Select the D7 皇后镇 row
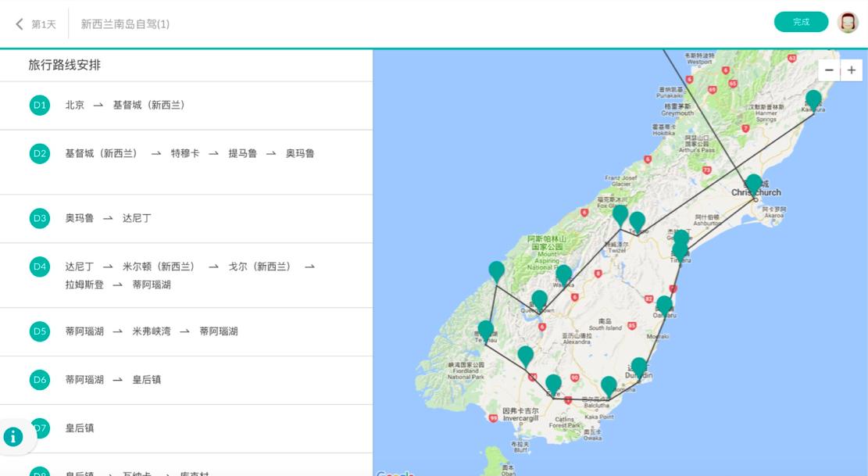 click(x=186, y=428)
